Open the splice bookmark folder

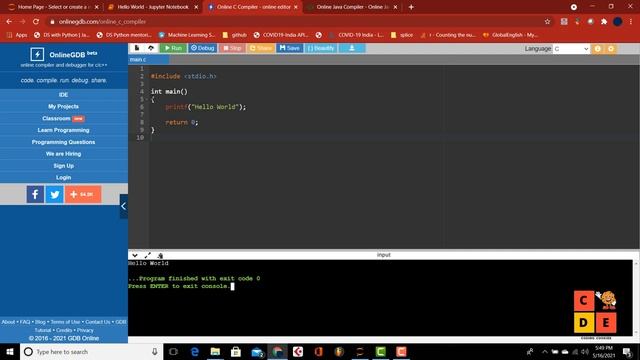click(402, 35)
